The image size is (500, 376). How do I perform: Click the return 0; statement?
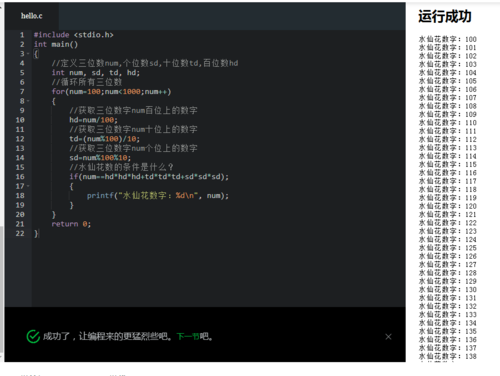(x=71, y=224)
